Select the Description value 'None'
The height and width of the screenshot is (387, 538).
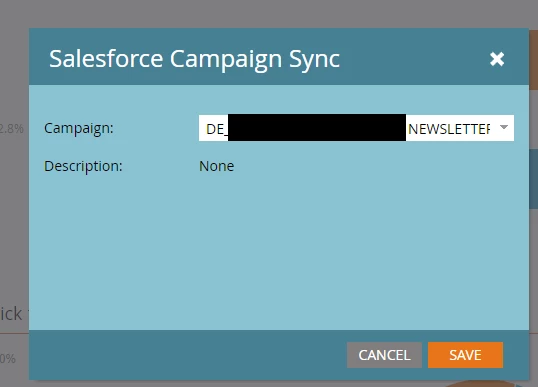pyautogui.click(x=217, y=166)
